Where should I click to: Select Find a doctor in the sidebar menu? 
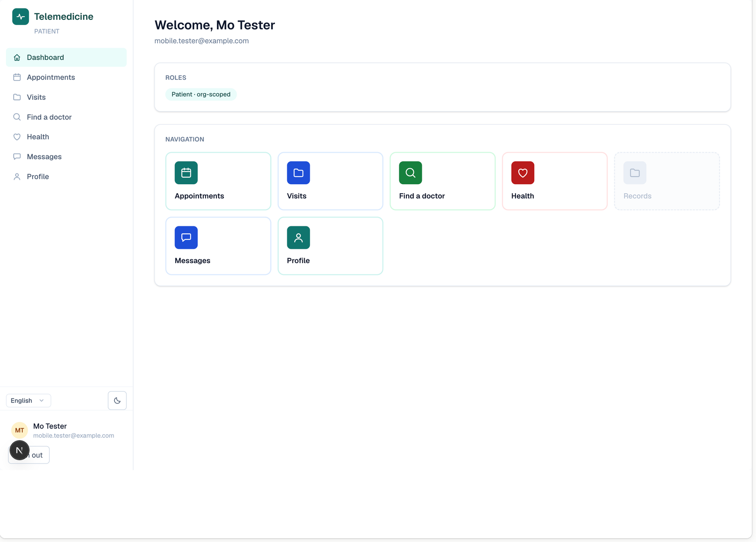(66, 117)
